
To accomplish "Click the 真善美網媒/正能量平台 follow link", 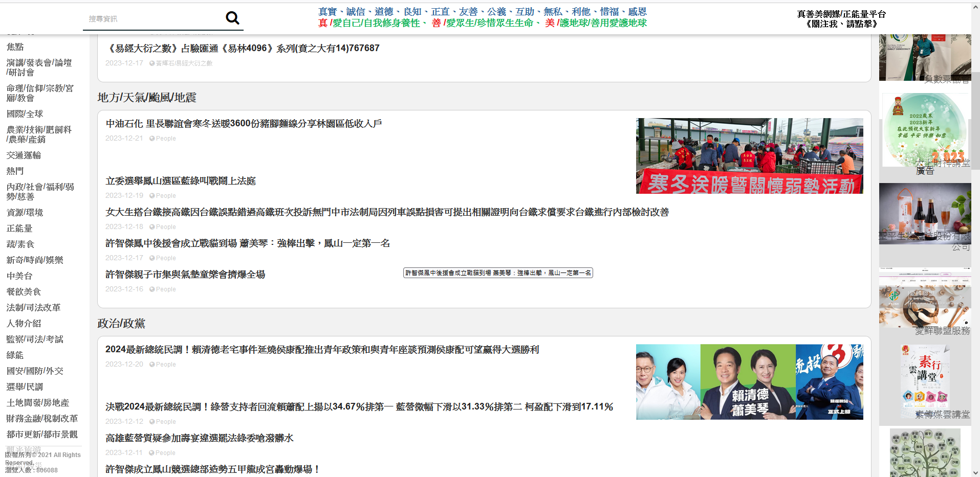I will (841, 19).
